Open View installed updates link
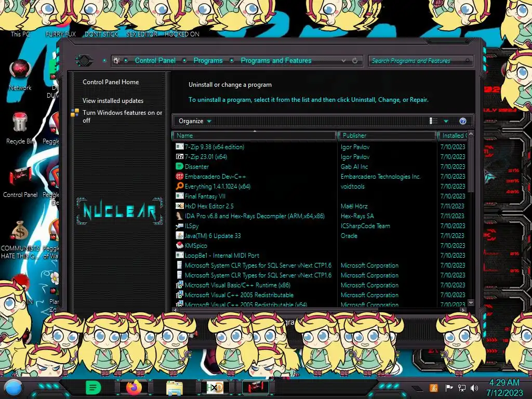This screenshot has height=399, width=532. coord(113,101)
